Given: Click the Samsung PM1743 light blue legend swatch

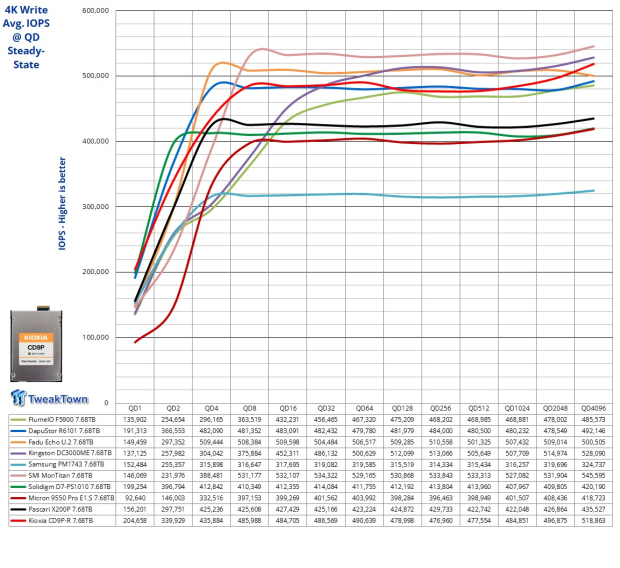Looking at the screenshot, I should click(18, 464).
